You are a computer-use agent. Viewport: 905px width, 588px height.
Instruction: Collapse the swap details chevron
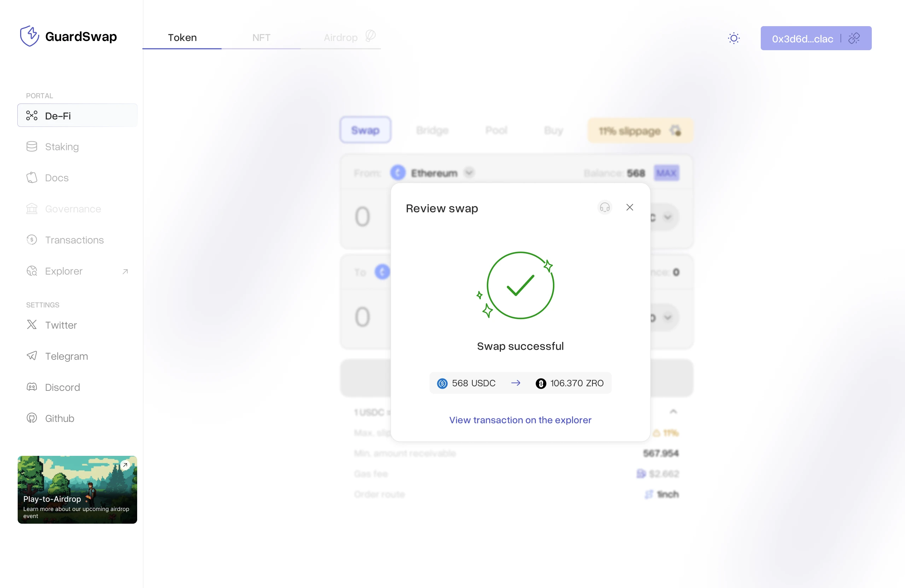673,411
